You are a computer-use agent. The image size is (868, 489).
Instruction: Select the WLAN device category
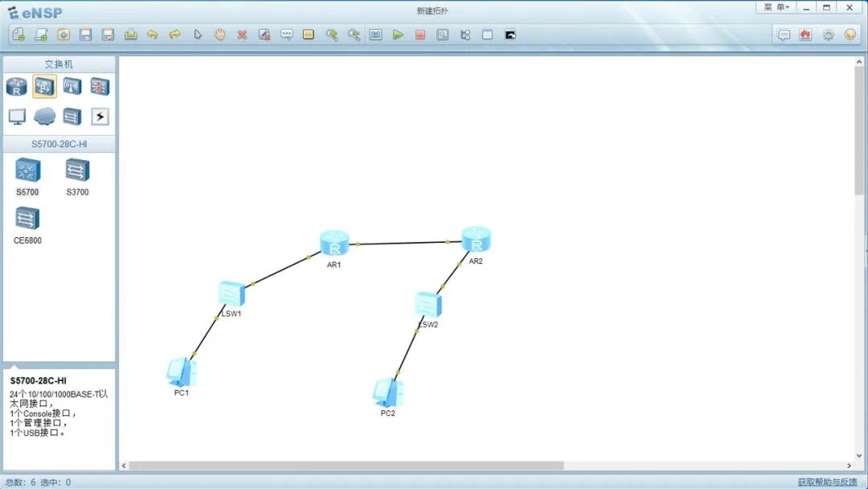(x=72, y=87)
